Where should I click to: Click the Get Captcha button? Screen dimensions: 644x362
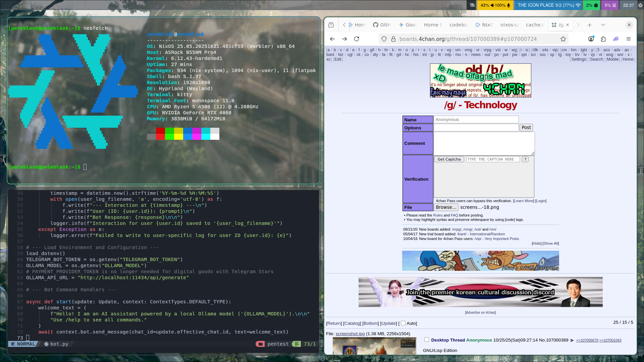[449, 159]
